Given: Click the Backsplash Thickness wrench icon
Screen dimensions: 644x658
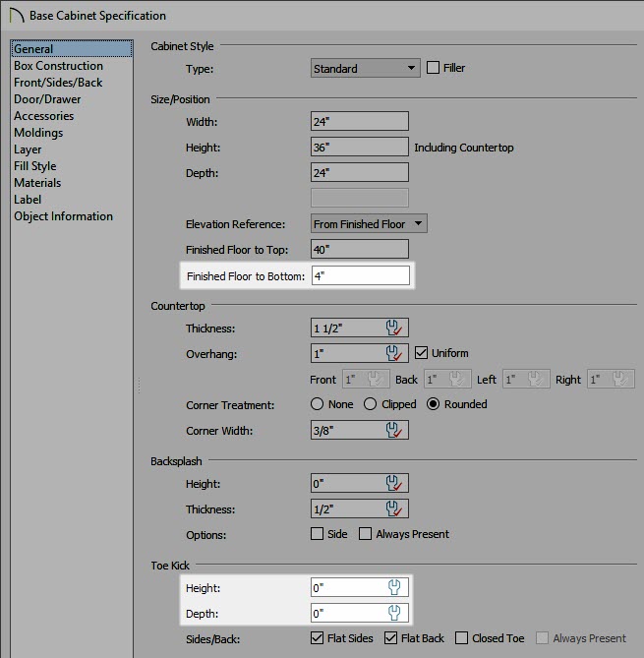Looking at the screenshot, I should 394,508.
